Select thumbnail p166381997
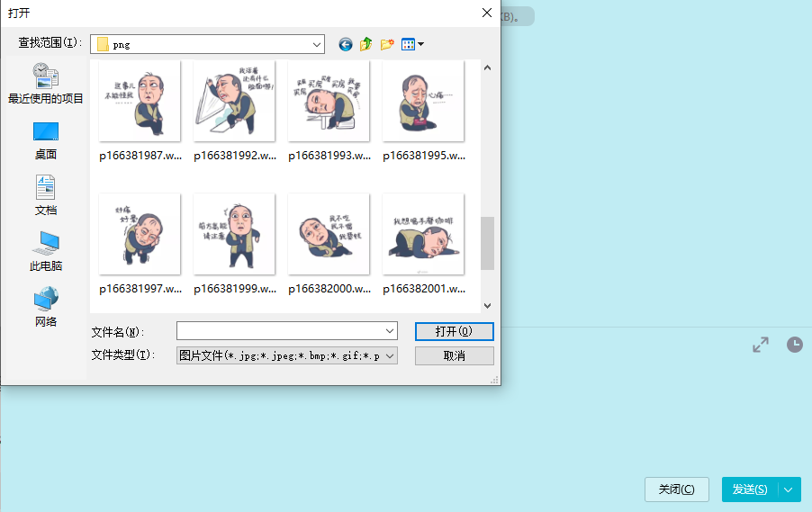812x512 pixels. pyautogui.click(x=140, y=234)
